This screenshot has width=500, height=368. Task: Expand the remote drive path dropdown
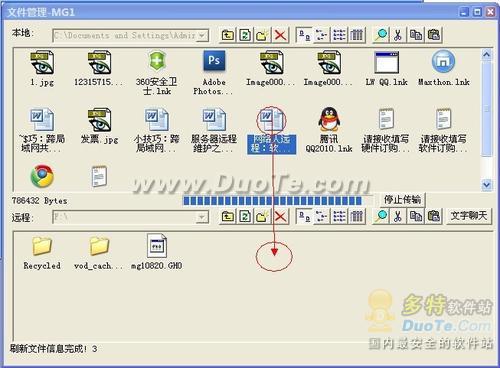click(201, 218)
